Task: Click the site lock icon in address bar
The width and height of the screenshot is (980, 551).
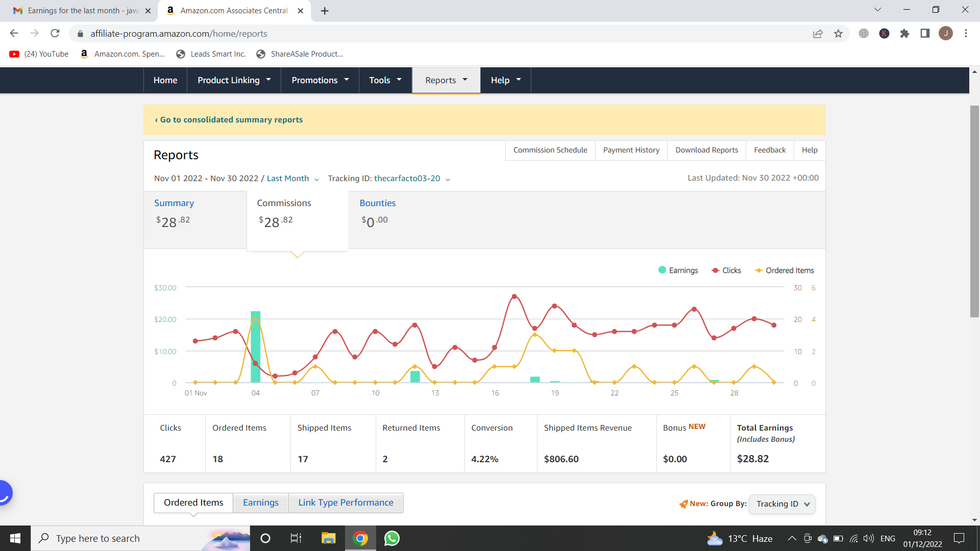Action: [80, 34]
